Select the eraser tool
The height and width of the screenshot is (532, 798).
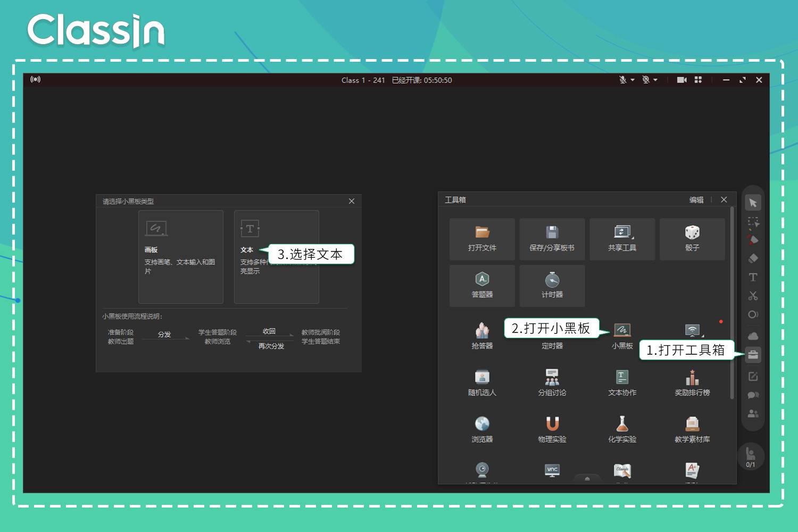coord(753,259)
